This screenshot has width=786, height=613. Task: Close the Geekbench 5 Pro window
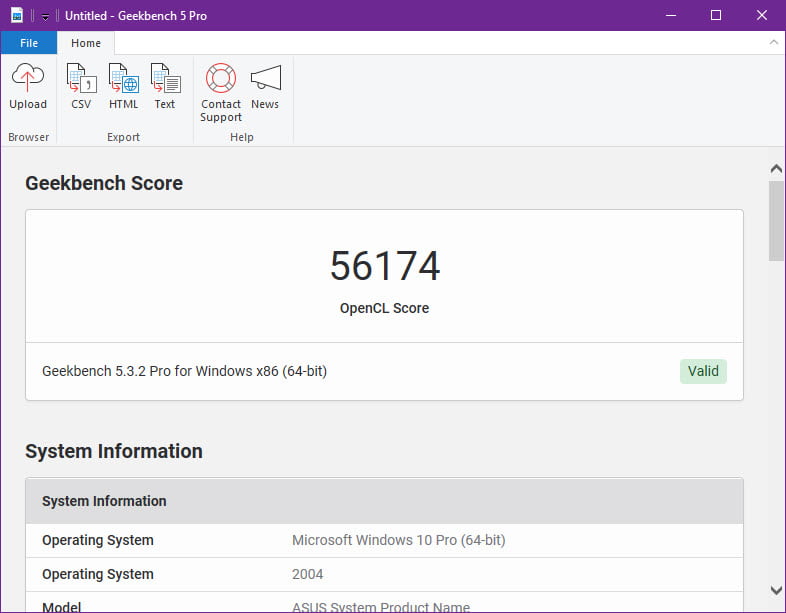coord(761,16)
